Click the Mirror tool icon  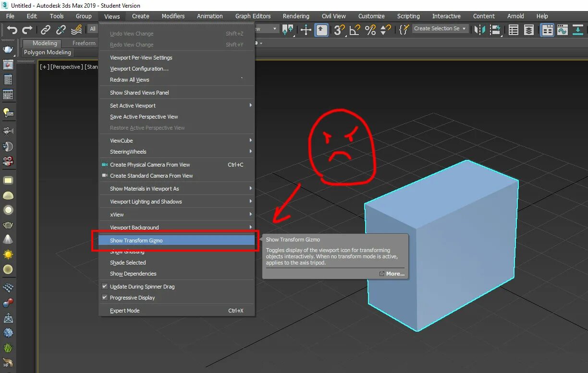click(x=479, y=30)
